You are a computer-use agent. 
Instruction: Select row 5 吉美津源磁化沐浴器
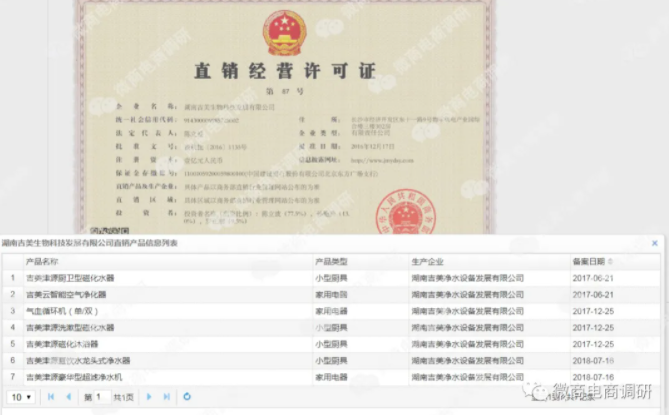(x=331, y=344)
